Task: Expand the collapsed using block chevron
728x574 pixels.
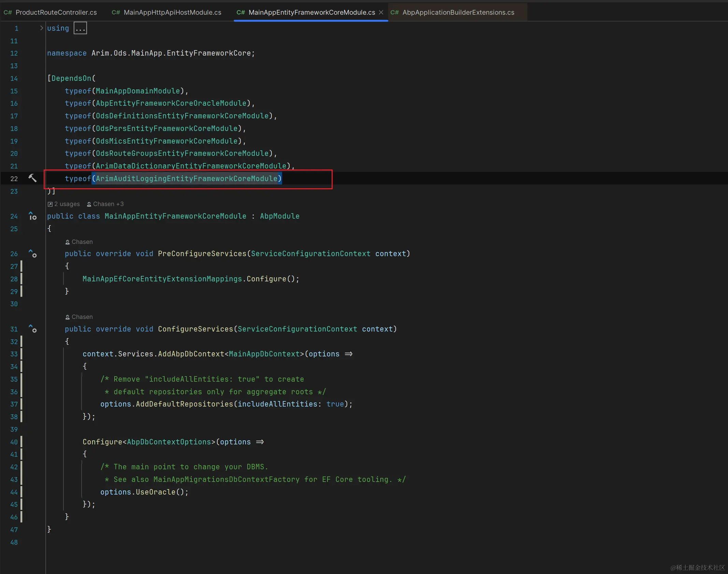Action: click(x=41, y=28)
